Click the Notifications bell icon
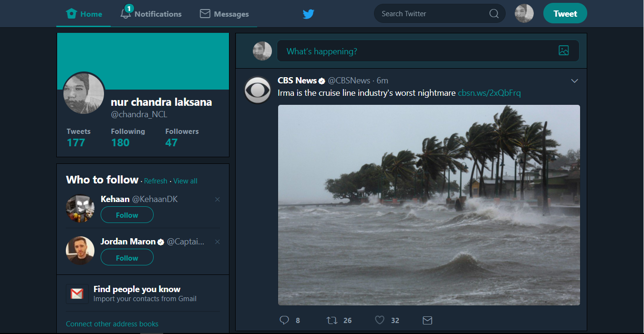This screenshot has width=644, height=334. pyautogui.click(x=125, y=13)
